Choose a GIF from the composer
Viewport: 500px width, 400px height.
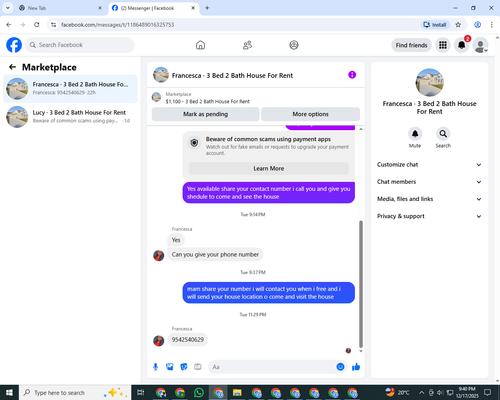tap(198, 367)
